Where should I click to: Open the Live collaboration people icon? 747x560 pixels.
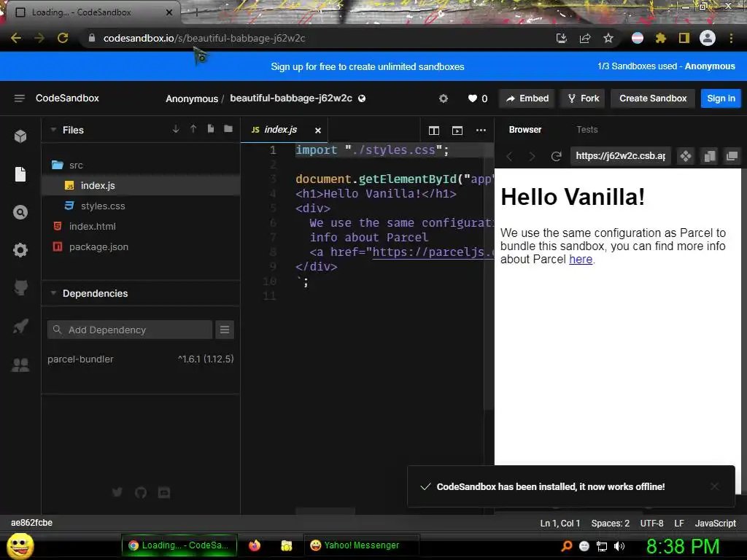(x=20, y=365)
